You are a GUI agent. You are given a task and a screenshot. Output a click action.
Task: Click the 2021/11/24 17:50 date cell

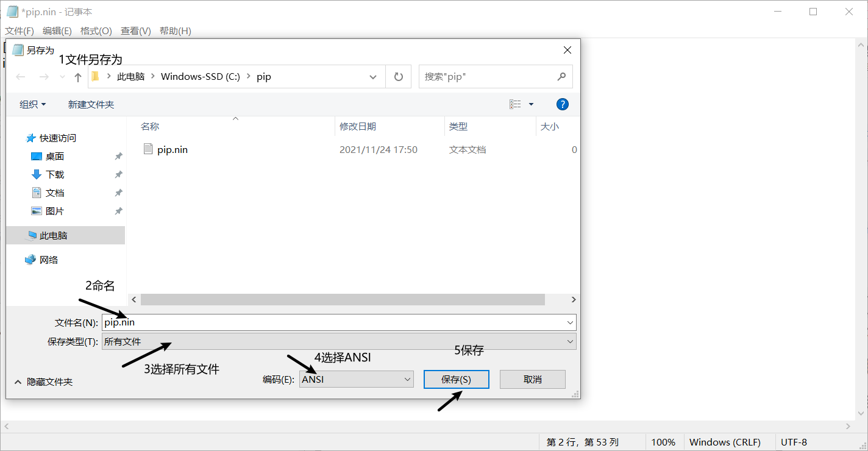(x=379, y=149)
